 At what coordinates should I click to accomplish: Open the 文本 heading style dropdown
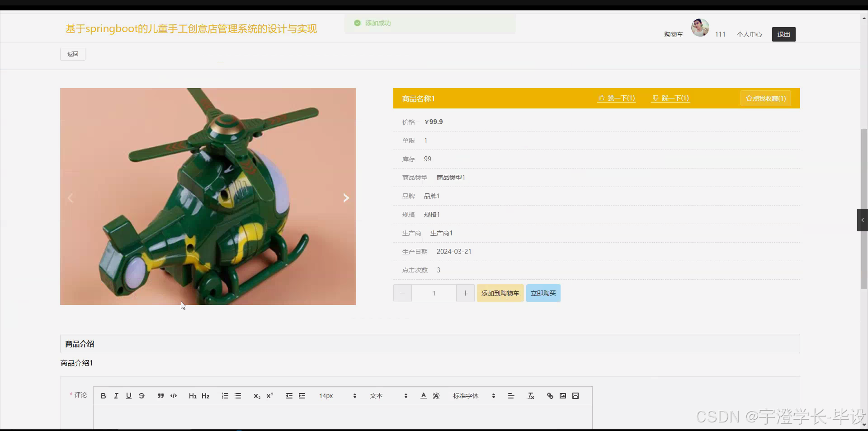pos(387,396)
